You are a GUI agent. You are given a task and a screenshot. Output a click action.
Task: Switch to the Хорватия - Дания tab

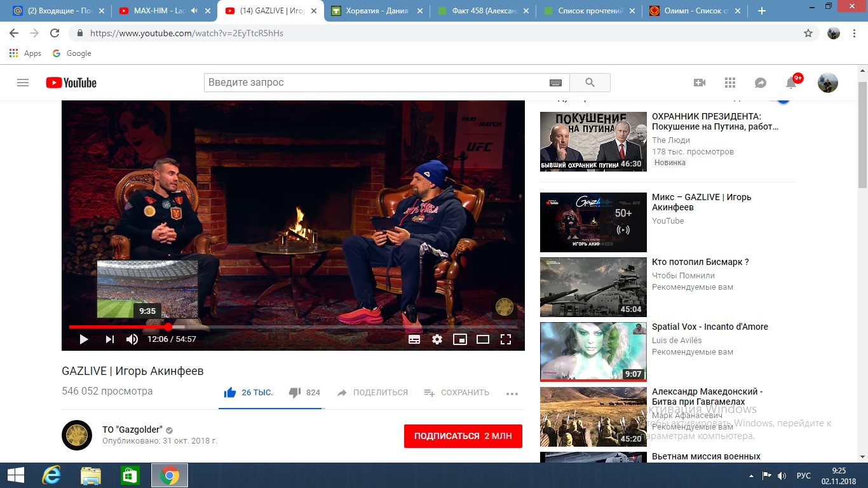pyautogui.click(x=377, y=11)
